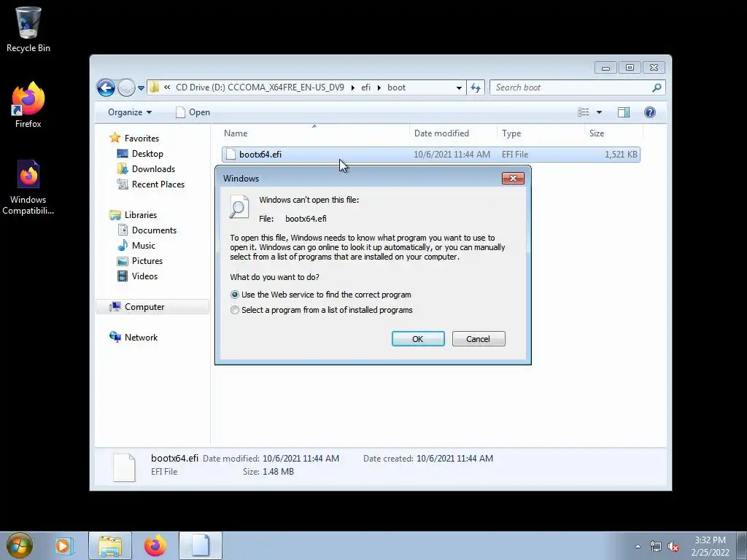Go back with the Explorer back arrow

point(106,87)
